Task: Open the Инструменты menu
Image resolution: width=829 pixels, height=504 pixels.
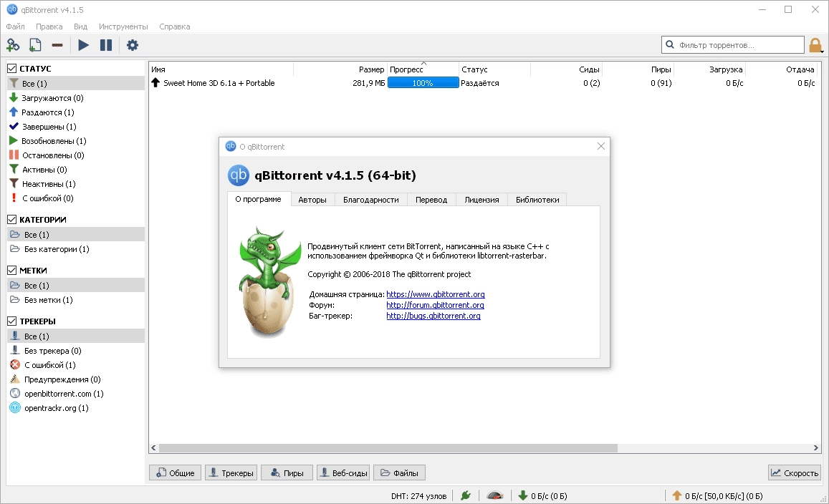Action: [123, 26]
